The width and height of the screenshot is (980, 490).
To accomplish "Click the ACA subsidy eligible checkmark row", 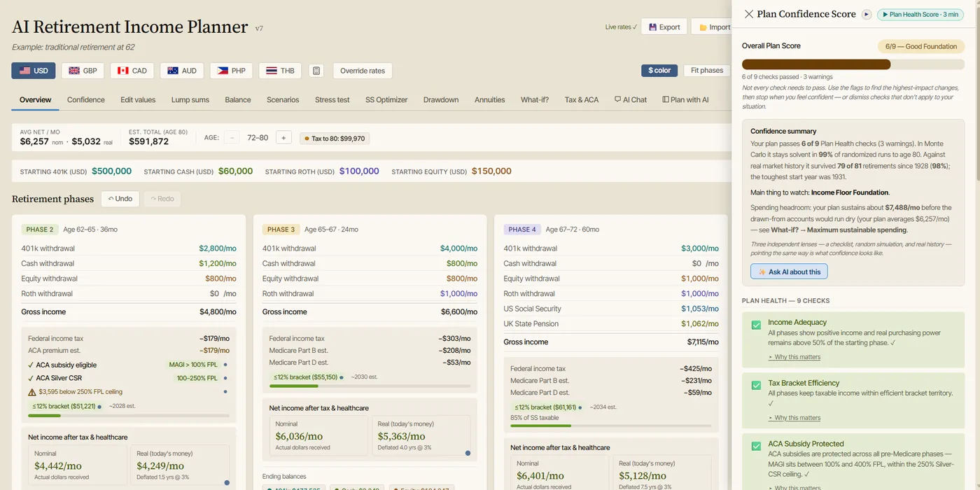I will pos(129,365).
